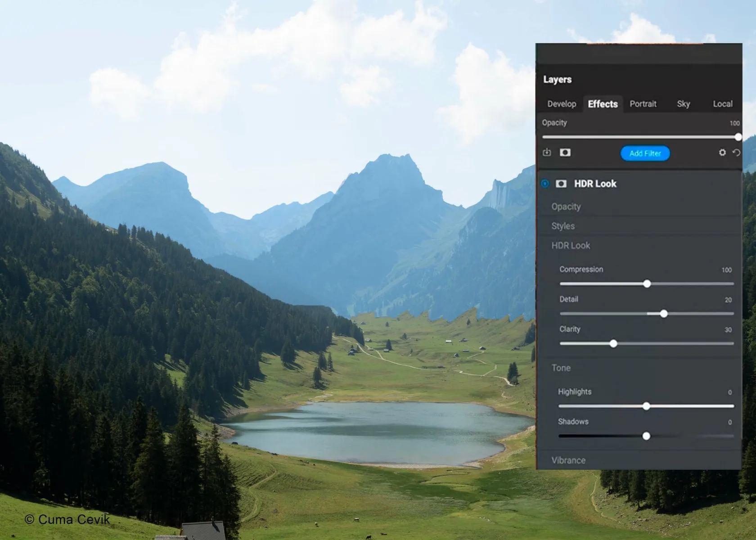Click the Detail slider handle
This screenshot has height=540, width=756.
point(664,314)
